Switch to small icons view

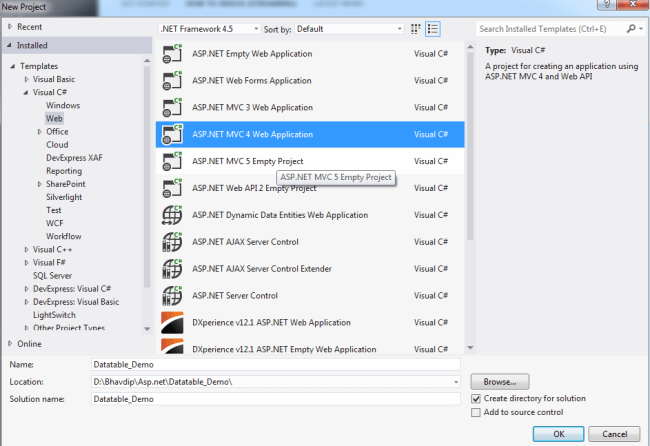coord(415,29)
